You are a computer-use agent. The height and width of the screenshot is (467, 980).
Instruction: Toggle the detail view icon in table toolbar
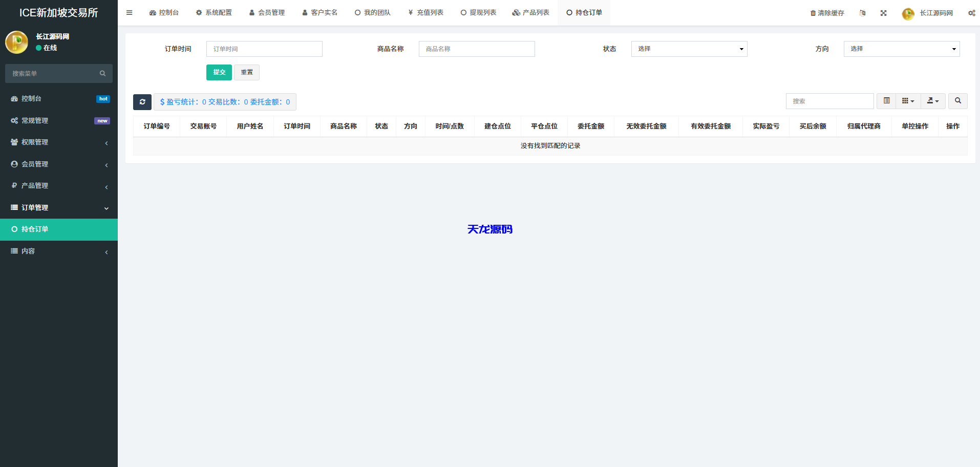click(886, 101)
